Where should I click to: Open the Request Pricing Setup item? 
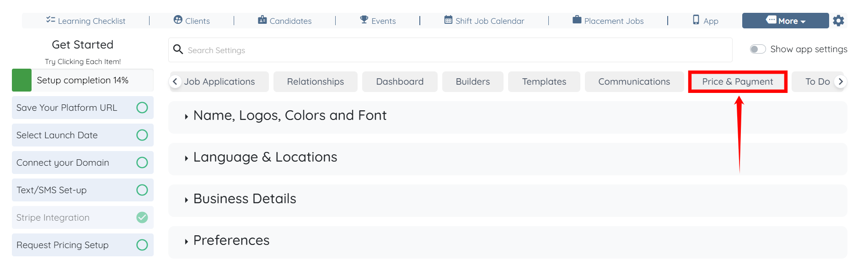[x=63, y=245]
